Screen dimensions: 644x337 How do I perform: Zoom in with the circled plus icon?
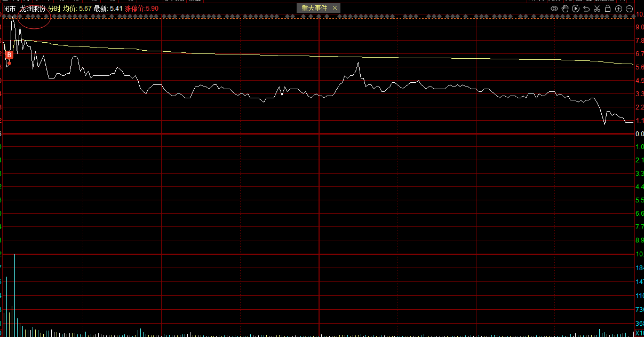tap(619, 9)
